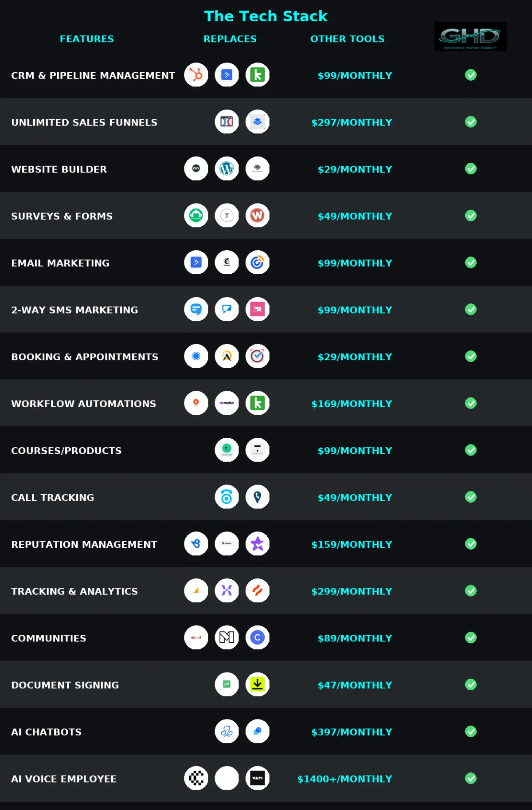Click the WordPress logo in Website Builder row
The width and height of the screenshot is (532, 810).
pos(227,169)
